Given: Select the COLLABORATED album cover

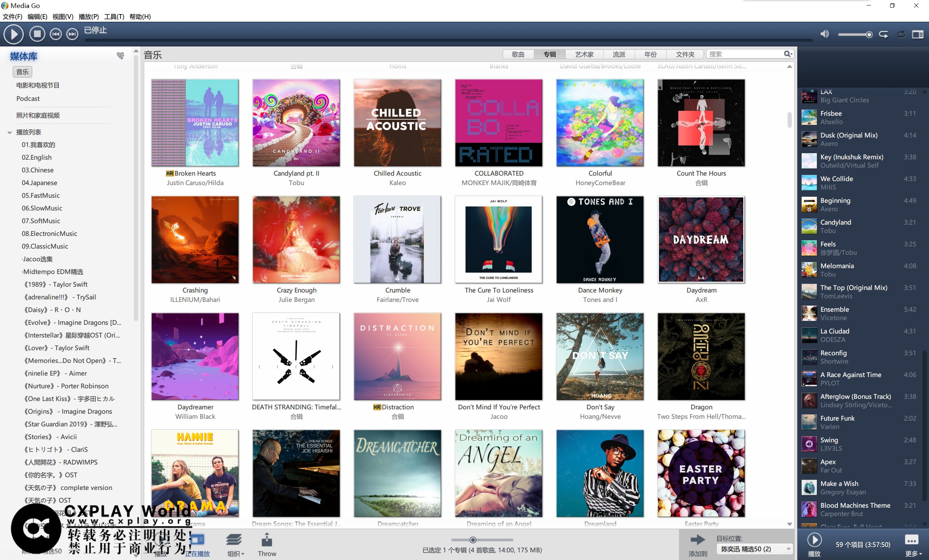Looking at the screenshot, I should 499,123.
